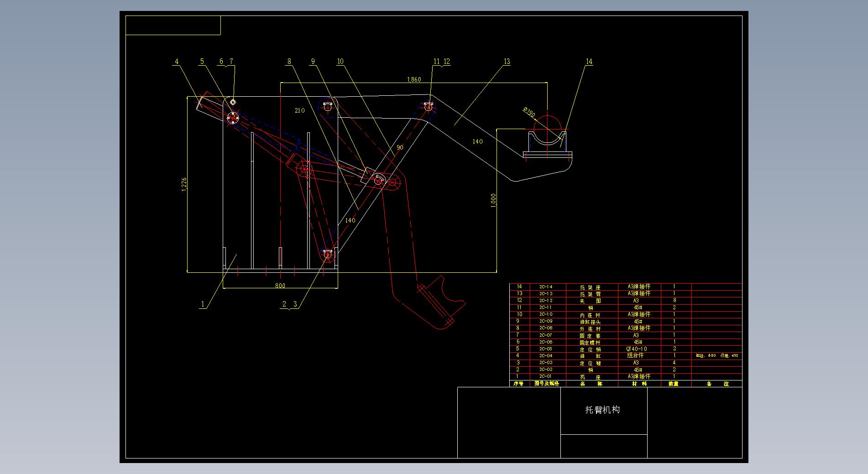The height and width of the screenshot is (474, 868).
Task: Click the 2C-01 drawing number cell
Action: (x=546, y=376)
